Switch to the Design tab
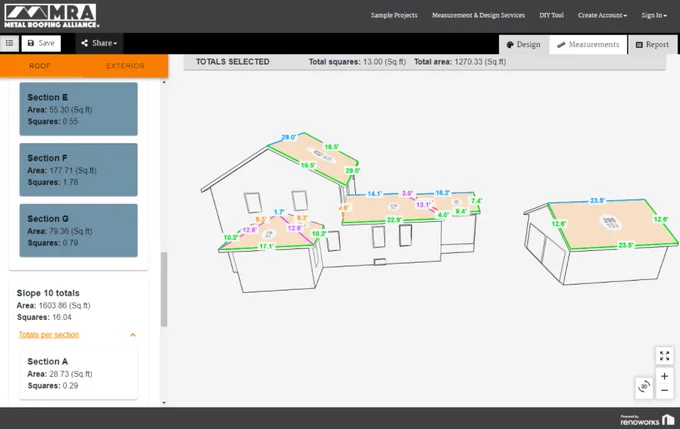Screen dimensions: 680x429 524,45
